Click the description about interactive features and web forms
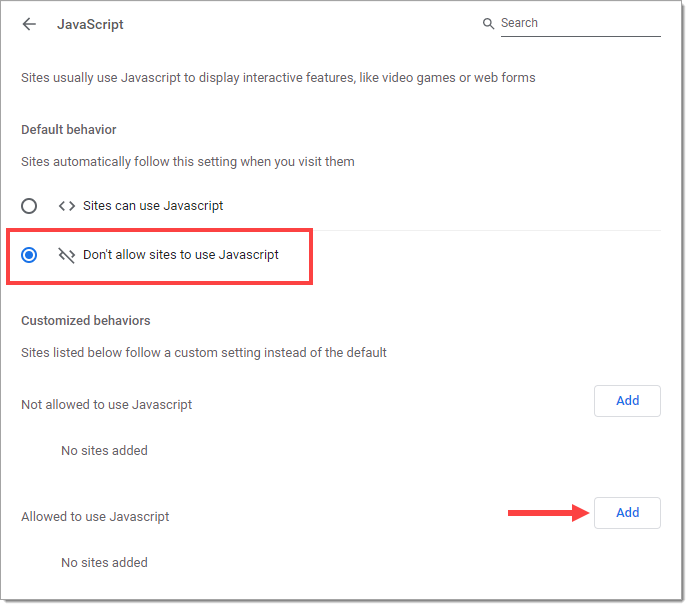This screenshot has width=689, height=607. pyautogui.click(x=278, y=78)
